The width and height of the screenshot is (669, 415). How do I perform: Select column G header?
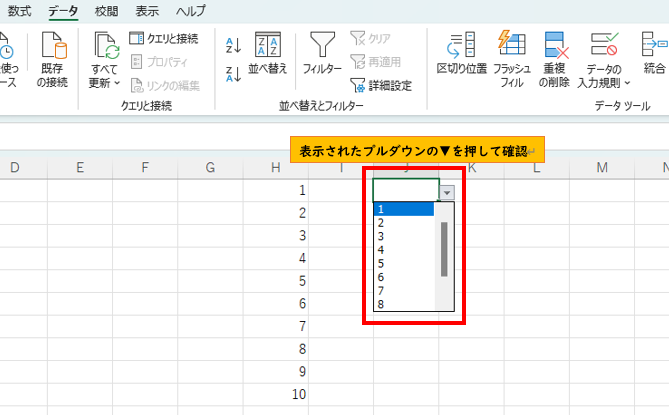tap(210, 168)
